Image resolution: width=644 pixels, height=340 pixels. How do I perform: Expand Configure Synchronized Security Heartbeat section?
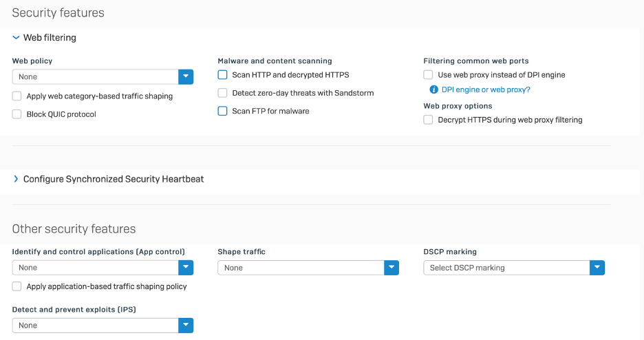(x=16, y=179)
